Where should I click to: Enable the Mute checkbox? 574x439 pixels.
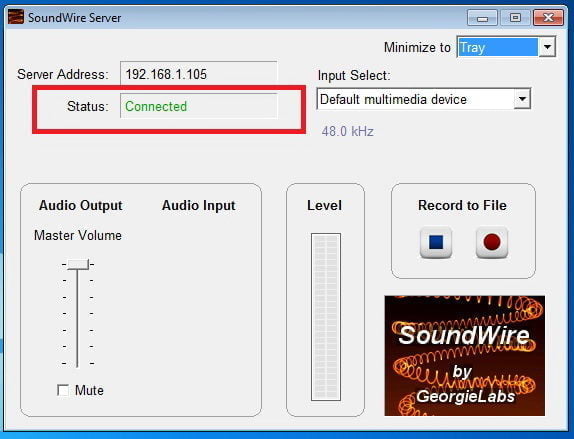[x=63, y=390]
